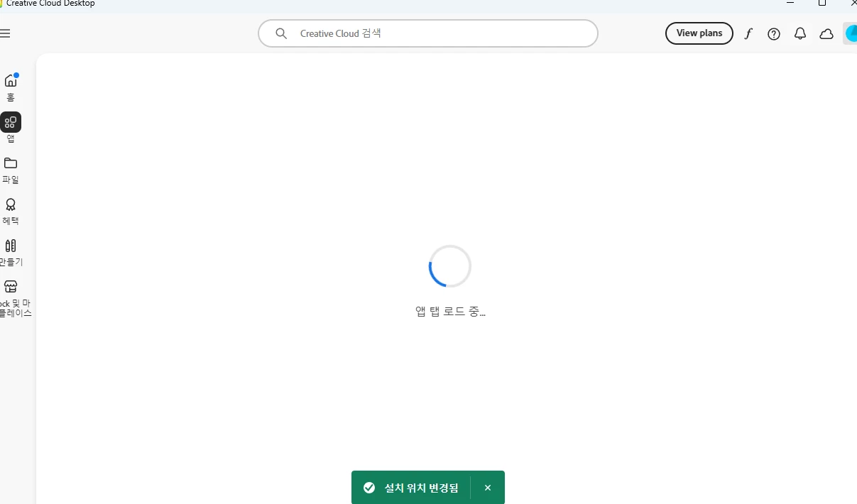857x504 pixels.
Task: Dismiss the 설치 위치 변경됨 toast
Action: (488, 488)
